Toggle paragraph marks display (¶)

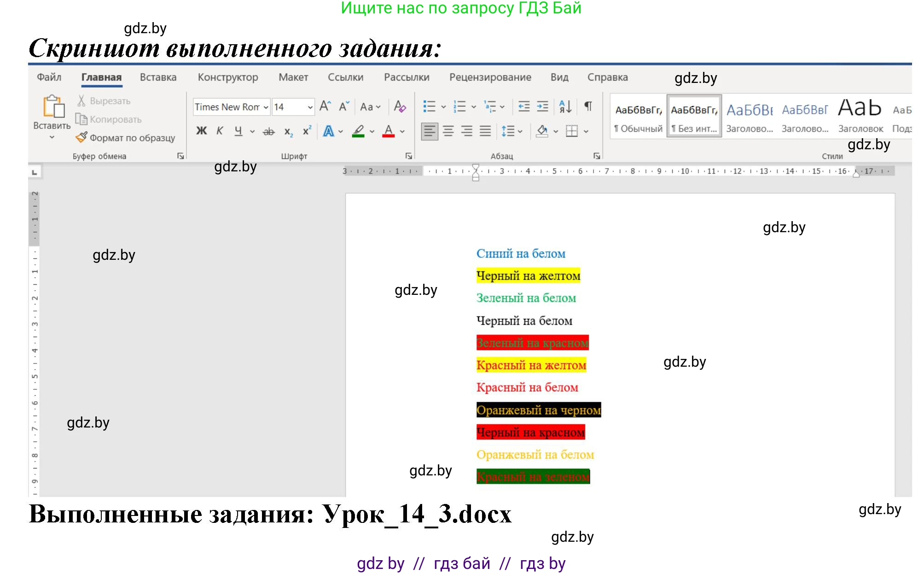tap(588, 106)
